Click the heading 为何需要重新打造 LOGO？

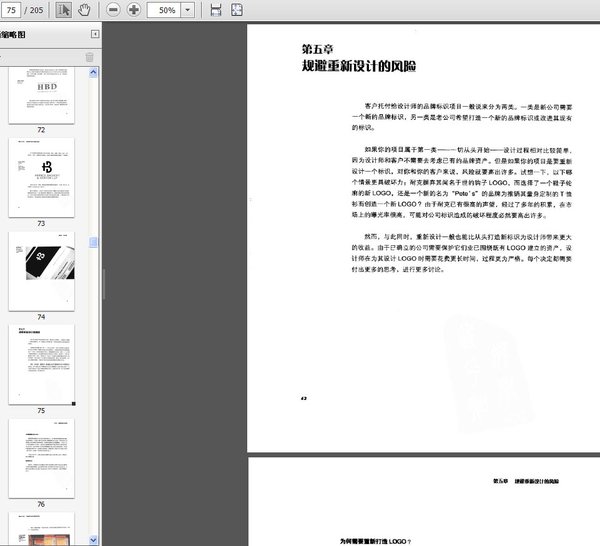click(x=375, y=541)
